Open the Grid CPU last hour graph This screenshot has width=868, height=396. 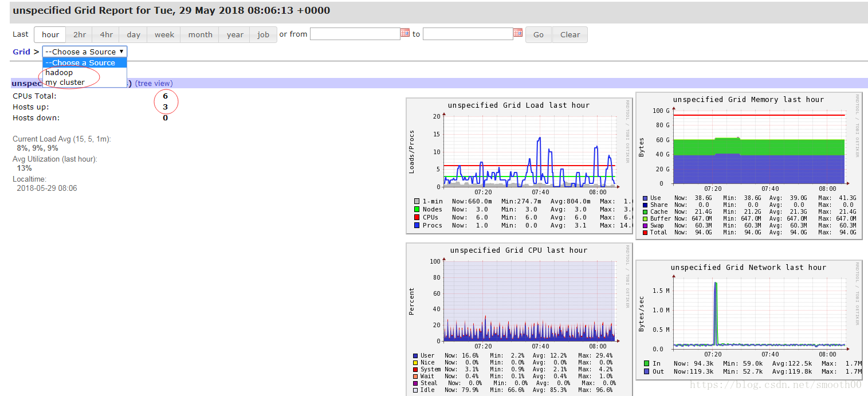click(x=519, y=319)
